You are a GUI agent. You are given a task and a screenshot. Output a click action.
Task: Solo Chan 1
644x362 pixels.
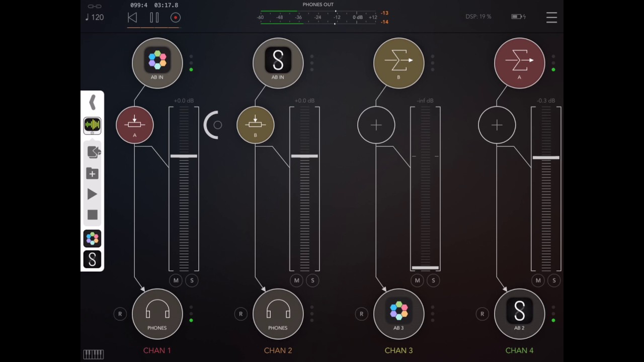(x=192, y=281)
